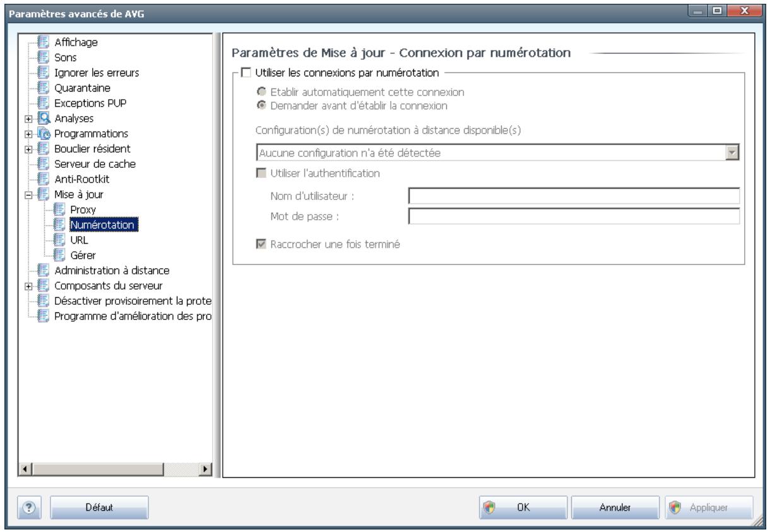Click the Annuler button
The width and height of the screenshot is (770, 532).
click(617, 507)
